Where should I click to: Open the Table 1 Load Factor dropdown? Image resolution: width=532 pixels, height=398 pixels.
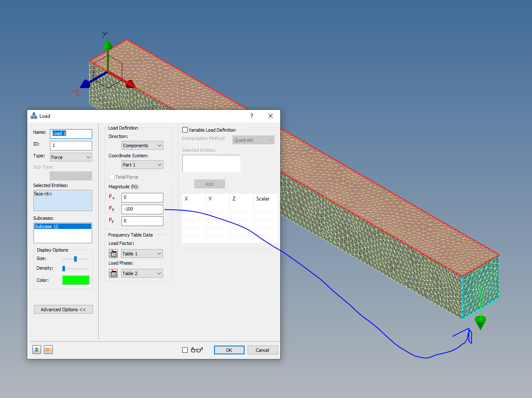pyautogui.click(x=142, y=253)
